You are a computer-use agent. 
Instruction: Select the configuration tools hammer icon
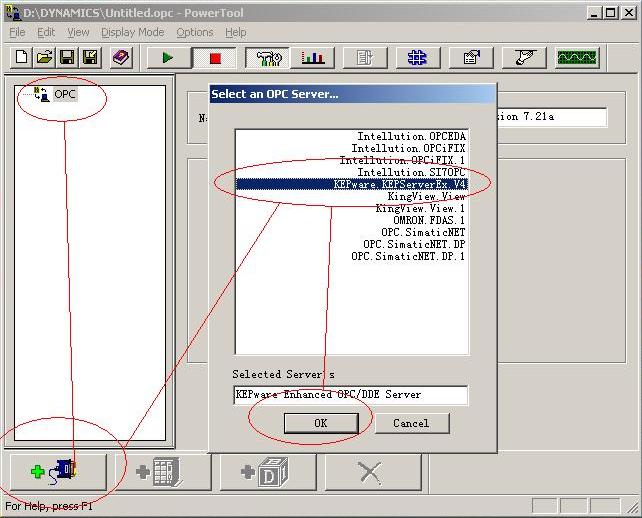[268, 58]
